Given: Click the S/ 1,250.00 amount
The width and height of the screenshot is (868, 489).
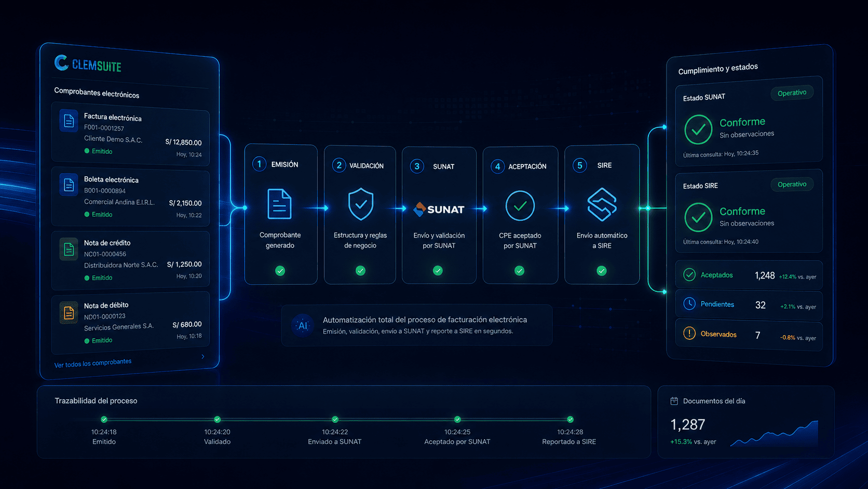Looking at the screenshot, I should coord(184,265).
